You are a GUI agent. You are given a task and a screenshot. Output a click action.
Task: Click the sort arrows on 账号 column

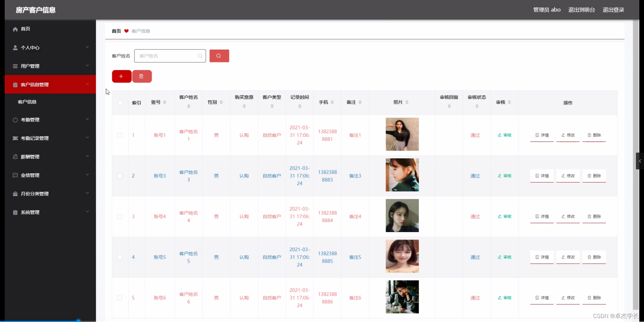point(165,102)
